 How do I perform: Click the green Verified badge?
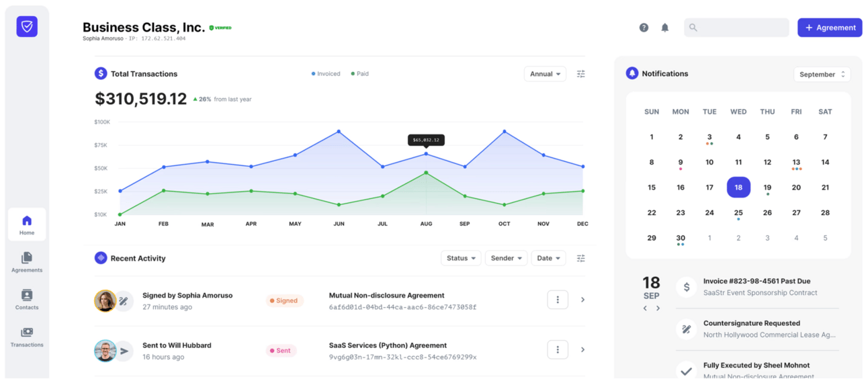point(220,28)
